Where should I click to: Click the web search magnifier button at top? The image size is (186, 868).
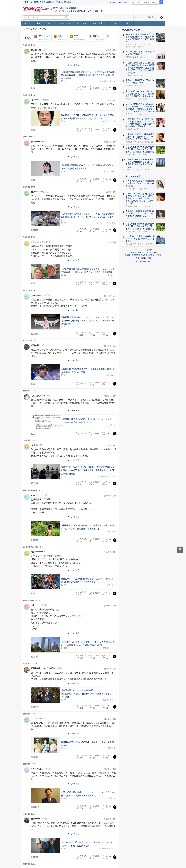(161, 2)
